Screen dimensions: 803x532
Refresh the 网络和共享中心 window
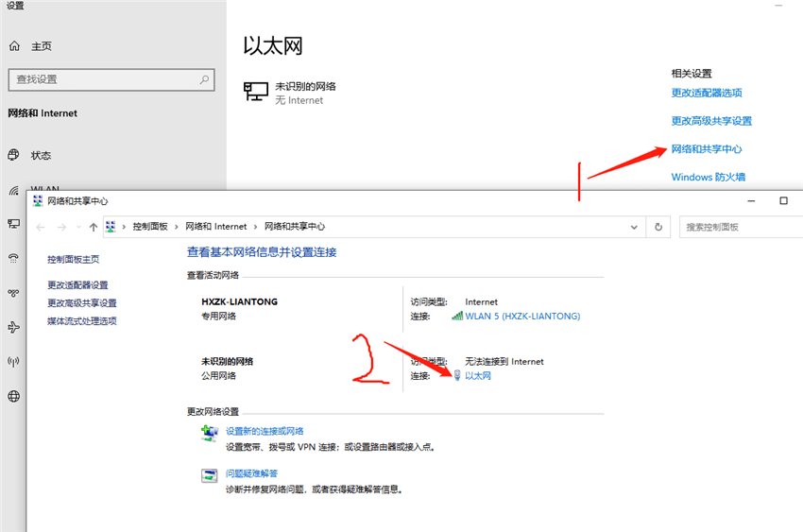[658, 227]
